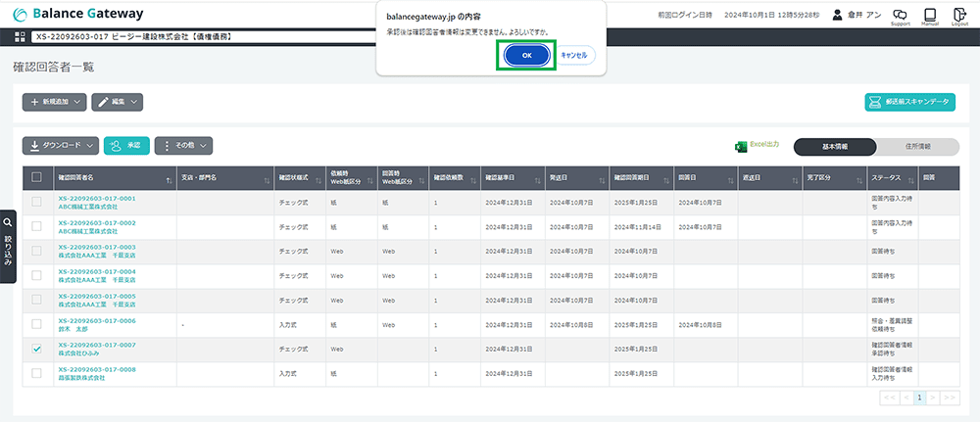The image size is (980, 422).
Task: Open the 編集 dropdown menu
Action: [118, 102]
